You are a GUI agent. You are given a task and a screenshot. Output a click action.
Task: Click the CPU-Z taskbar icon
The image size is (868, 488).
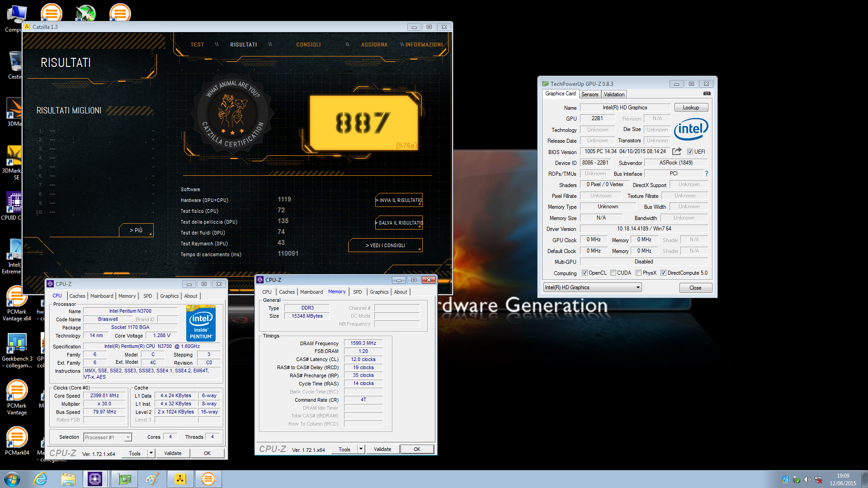coord(95,479)
